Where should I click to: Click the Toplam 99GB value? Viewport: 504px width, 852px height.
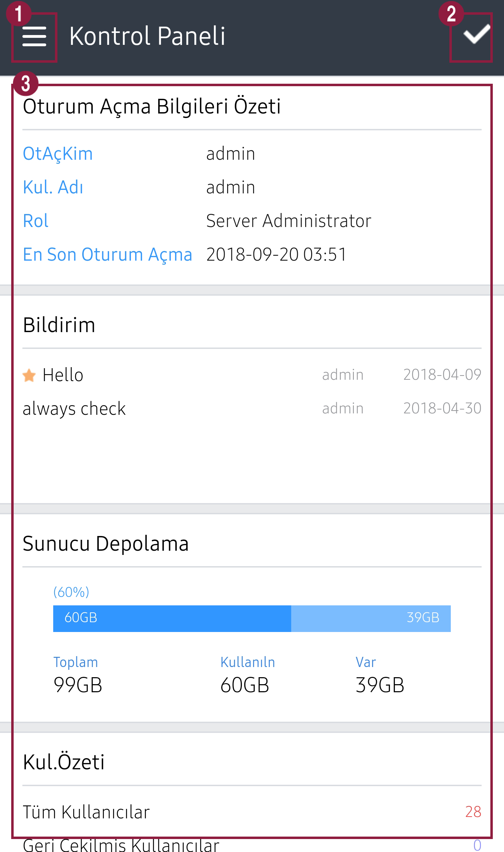(78, 685)
